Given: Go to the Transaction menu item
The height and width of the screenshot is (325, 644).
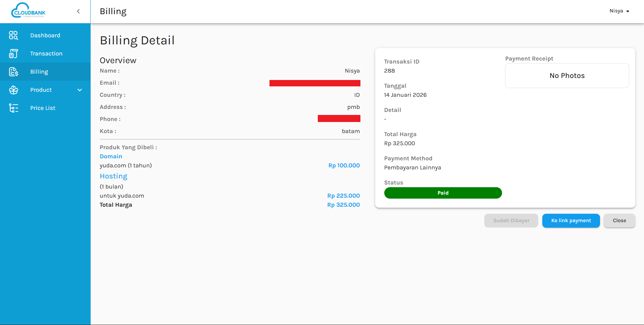Looking at the screenshot, I should coord(46,53).
